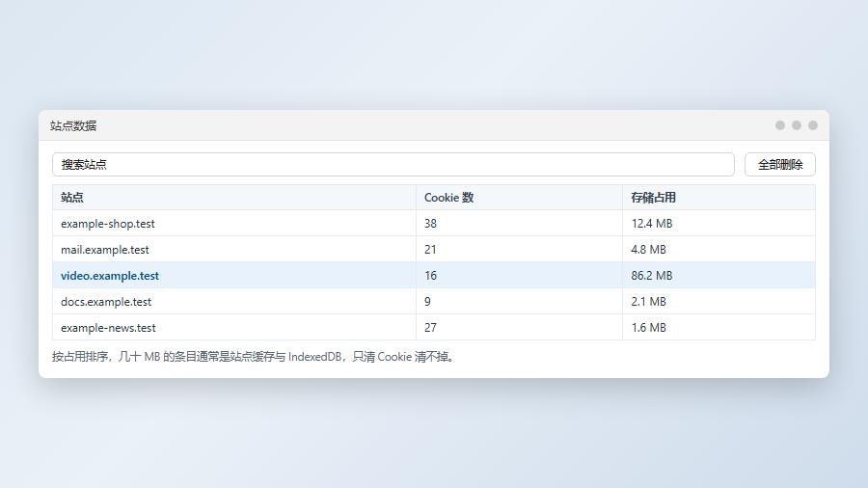The height and width of the screenshot is (488, 868).
Task: Click the 搜索站点 search field
Action: point(393,164)
